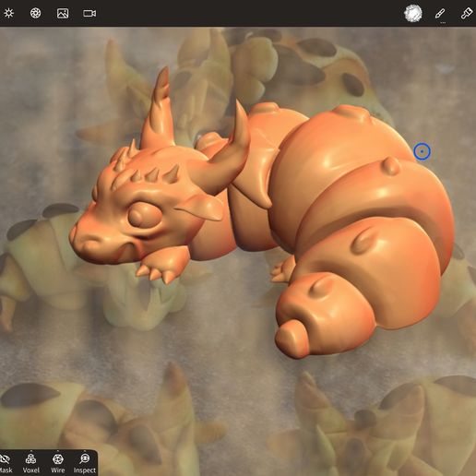Open the camera settings icon

pyautogui.click(x=89, y=13)
